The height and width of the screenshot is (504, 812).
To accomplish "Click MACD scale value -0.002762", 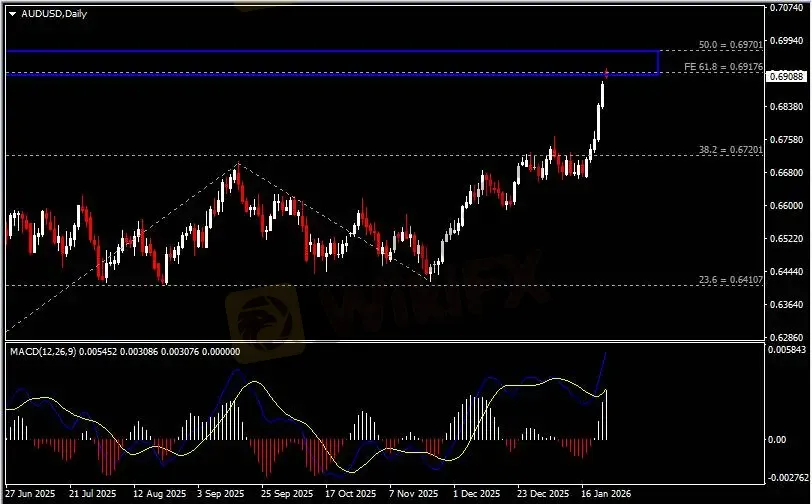I will tap(787, 477).
